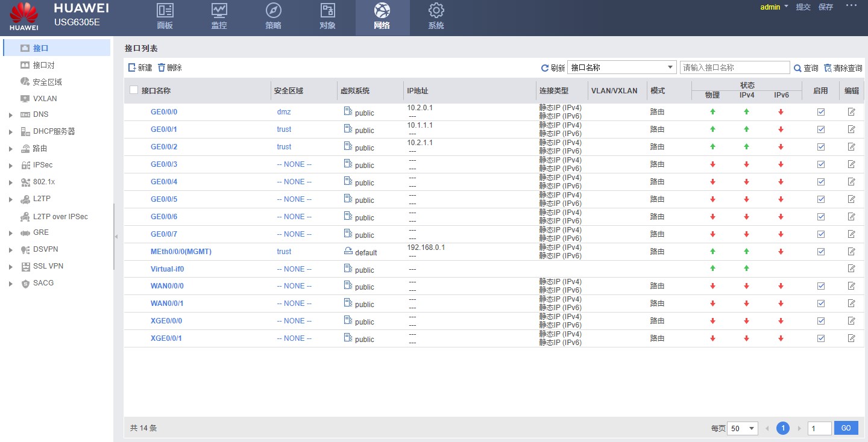Toggle enable checkbox for WAN0/0/0
The width and height of the screenshot is (868, 442).
pos(820,286)
